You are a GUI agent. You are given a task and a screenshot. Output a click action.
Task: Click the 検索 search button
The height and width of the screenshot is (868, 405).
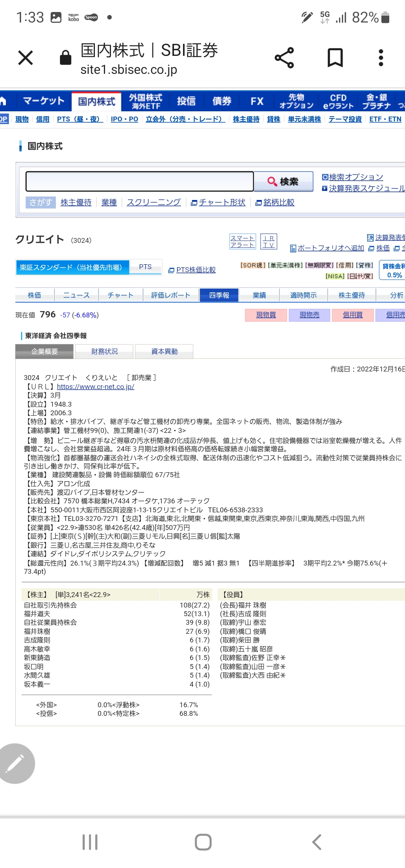coord(283,181)
